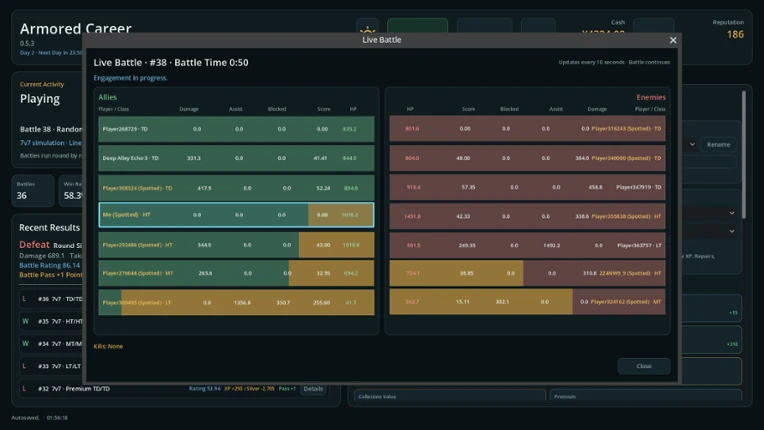Select the Me (Spotted) HT ally row
This screenshot has width=764, height=430.
[236, 215]
